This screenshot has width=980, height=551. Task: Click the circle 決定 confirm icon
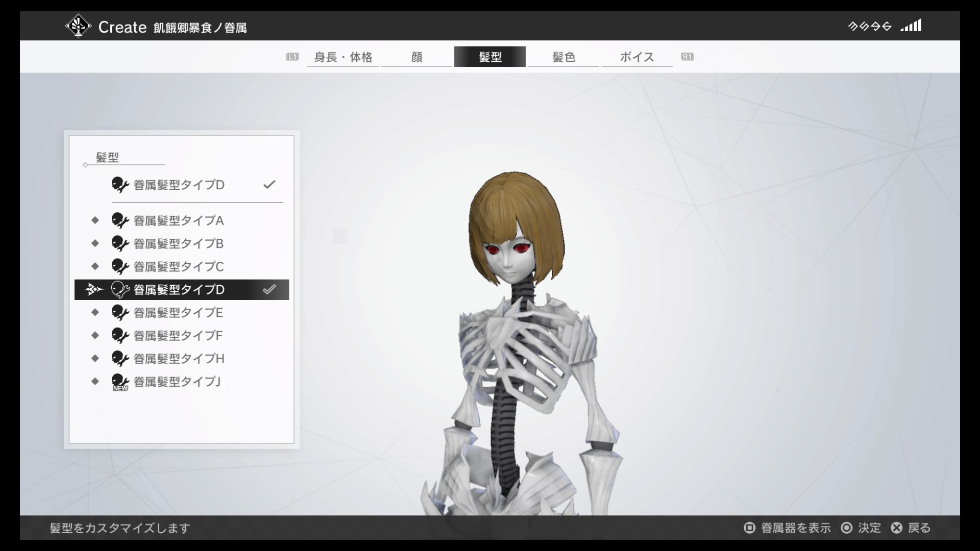(846, 528)
